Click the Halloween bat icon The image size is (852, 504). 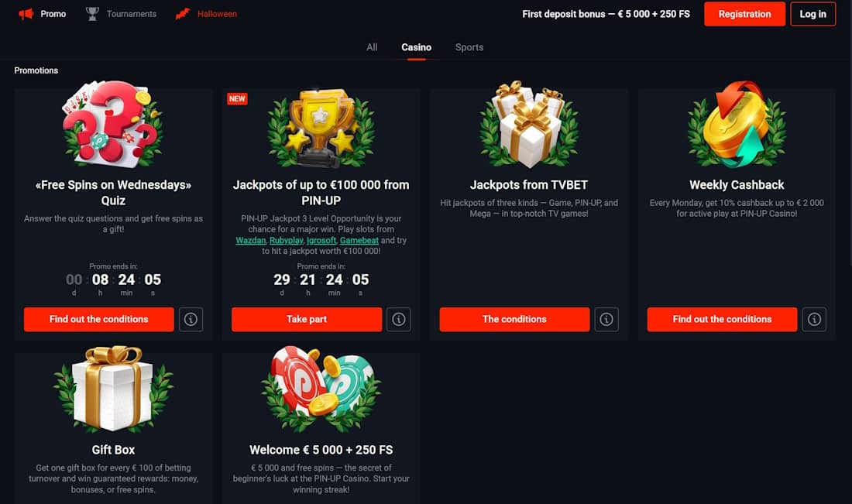click(x=183, y=14)
